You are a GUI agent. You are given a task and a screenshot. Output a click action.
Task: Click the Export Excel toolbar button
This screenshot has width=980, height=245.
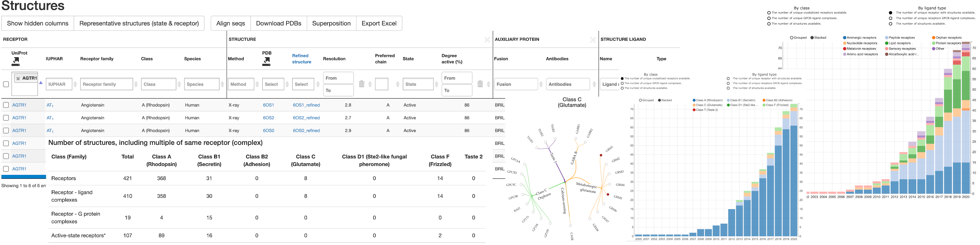click(x=379, y=23)
